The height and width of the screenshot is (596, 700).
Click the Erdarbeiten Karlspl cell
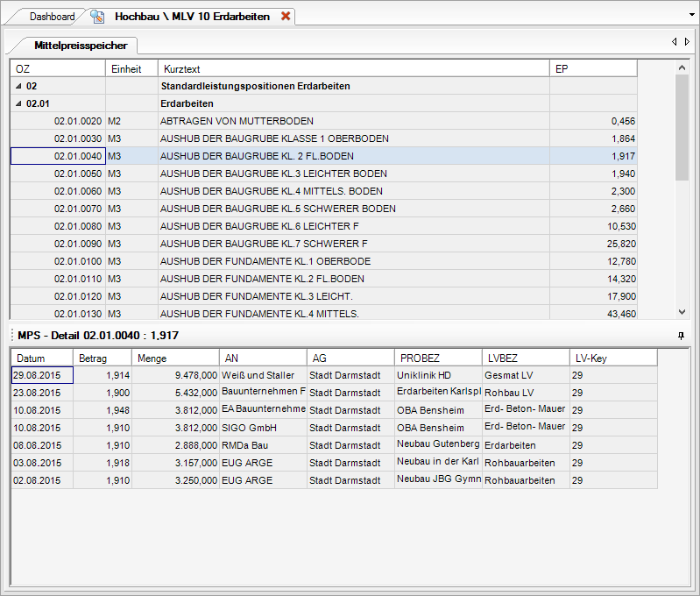(438, 393)
